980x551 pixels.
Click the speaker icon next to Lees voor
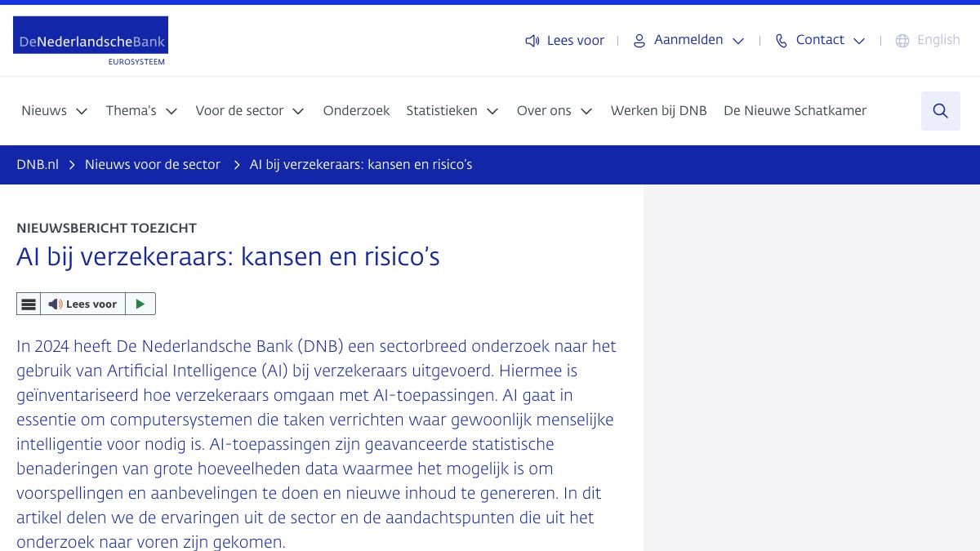[x=532, y=41]
